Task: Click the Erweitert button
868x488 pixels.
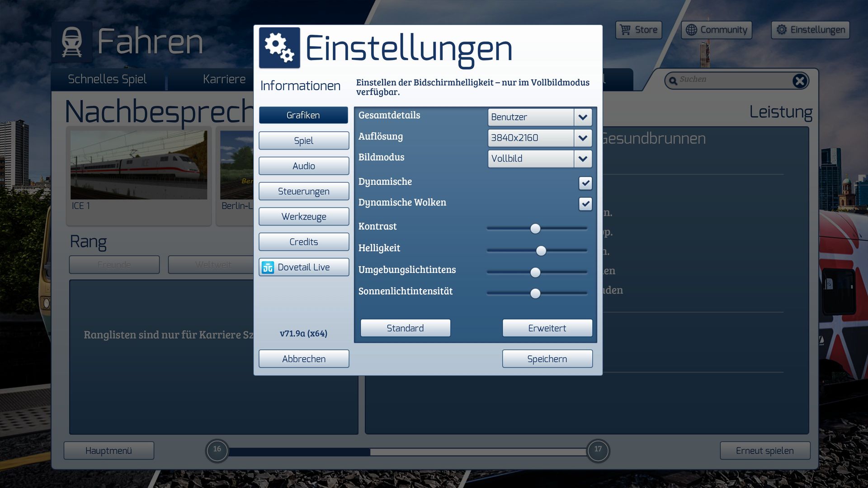Action: (x=547, y=328)
